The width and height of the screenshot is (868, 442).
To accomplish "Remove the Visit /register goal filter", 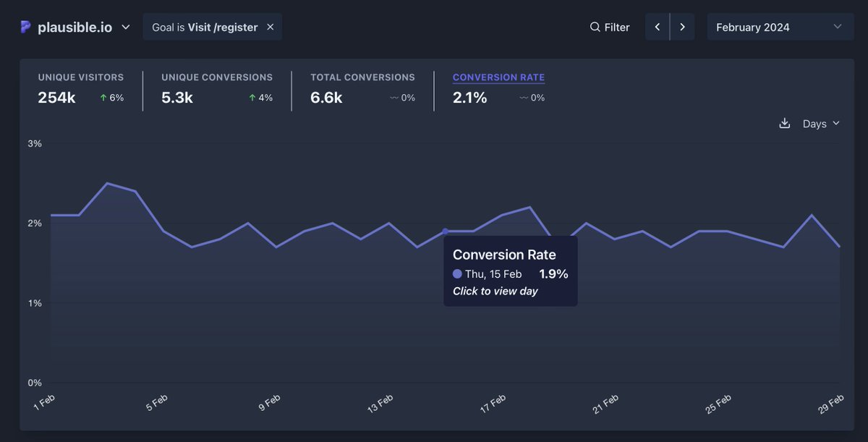I will (x=271, y=27).
